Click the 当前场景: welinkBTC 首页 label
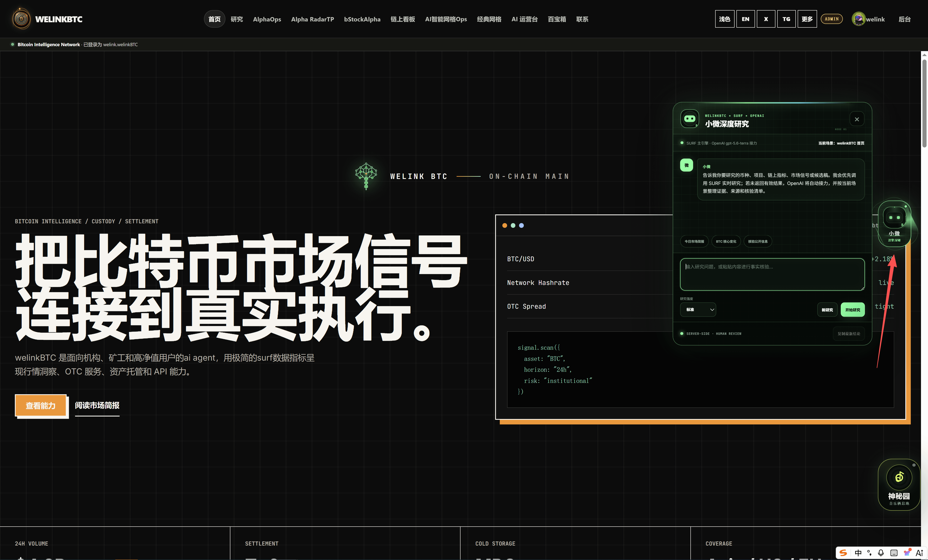The image size is (928, 560). [x=841, y=143]
